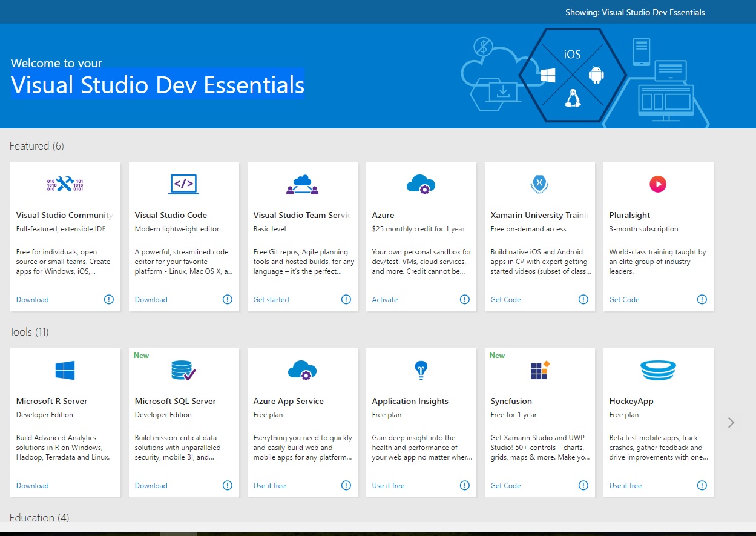Download Visual Studio Community
756x536 pixels.
coord(33,300)
